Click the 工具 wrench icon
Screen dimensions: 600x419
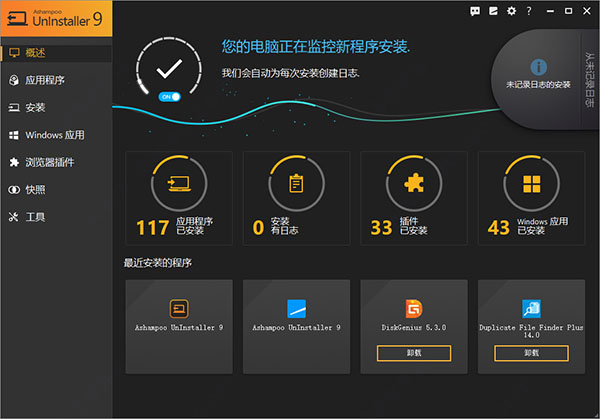click(x=14, y=217)
